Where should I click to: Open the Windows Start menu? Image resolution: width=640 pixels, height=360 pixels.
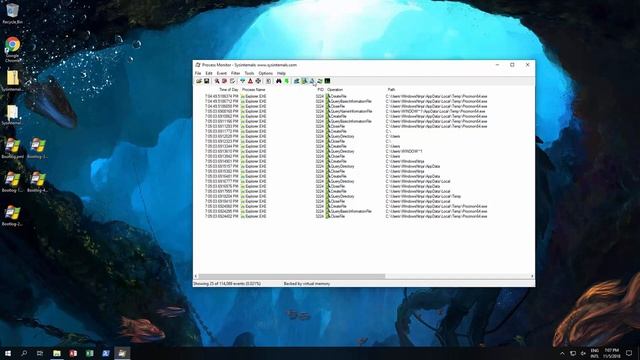(8, 353)
